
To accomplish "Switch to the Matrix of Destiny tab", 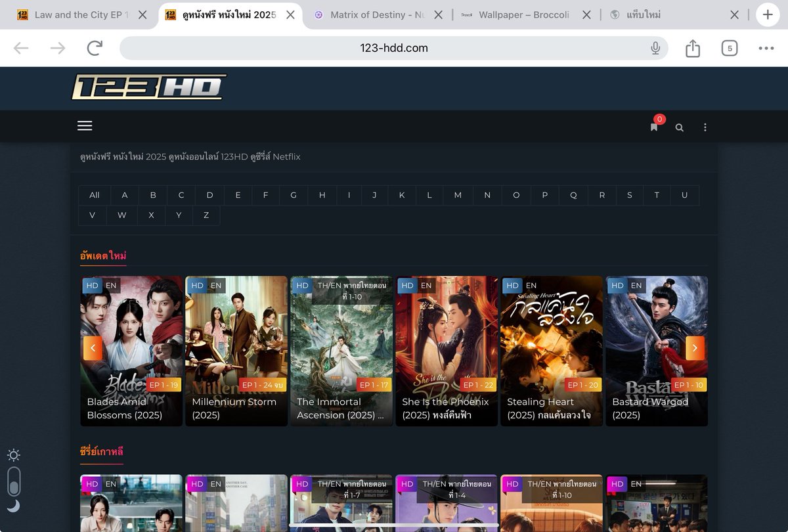I will point(378,14).
